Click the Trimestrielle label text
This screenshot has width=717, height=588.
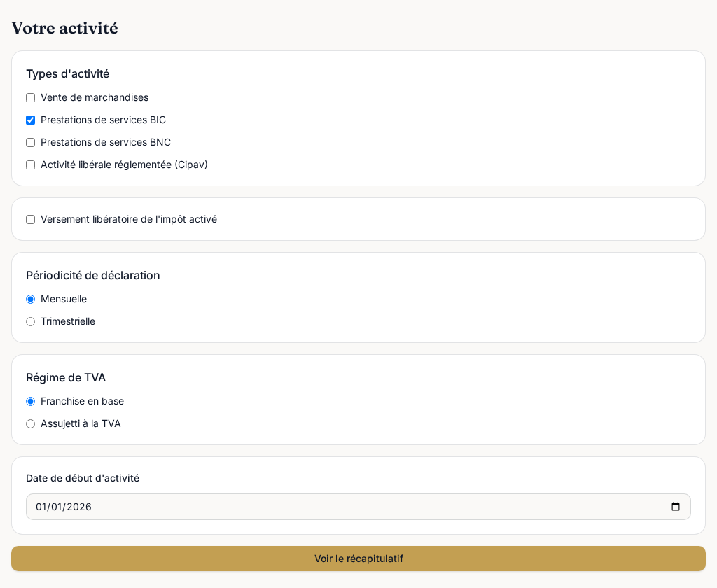click(x=68, y=321)
